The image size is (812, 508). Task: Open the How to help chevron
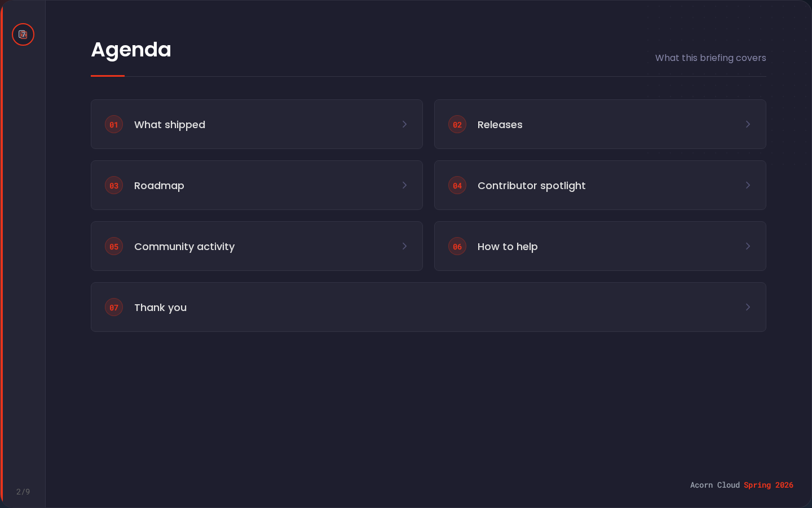coord(748,246)
